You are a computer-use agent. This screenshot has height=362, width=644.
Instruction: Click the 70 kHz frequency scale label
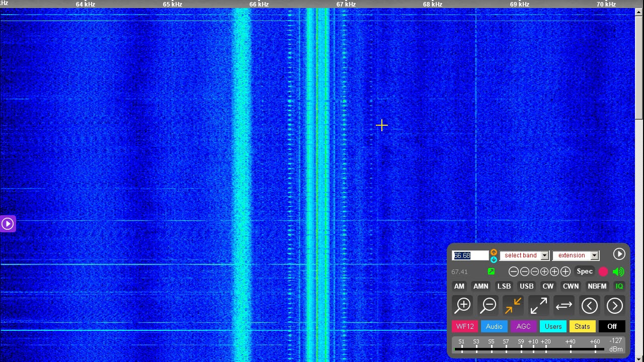[x=606, y=4]
